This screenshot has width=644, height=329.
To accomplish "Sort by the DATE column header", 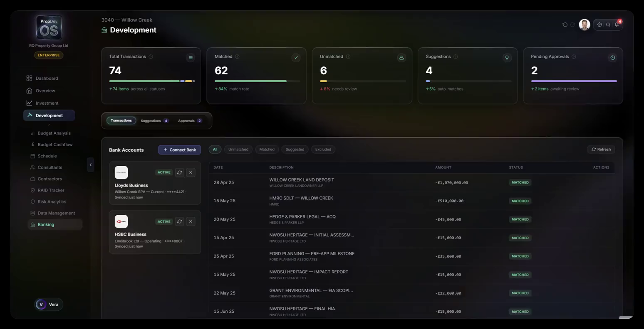I will click(218, 167).
